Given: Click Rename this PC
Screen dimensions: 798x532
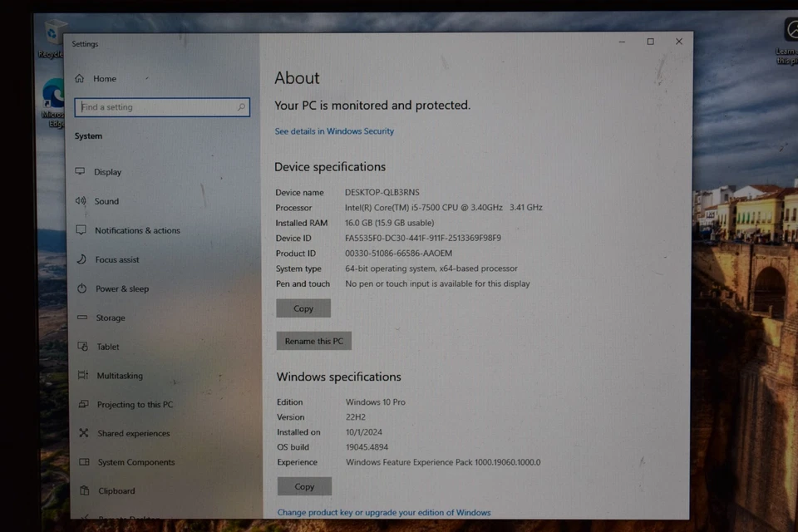Looking at the screenshot, I should coord(313,340).
